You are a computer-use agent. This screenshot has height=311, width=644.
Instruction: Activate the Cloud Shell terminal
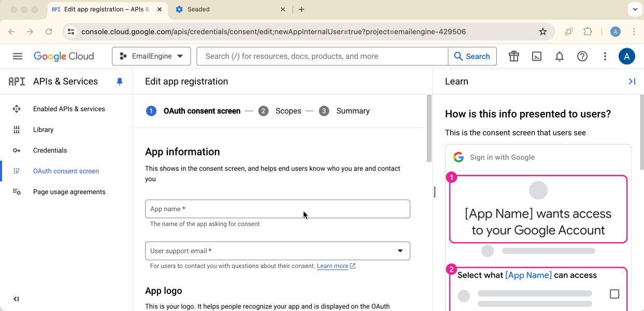536,56
